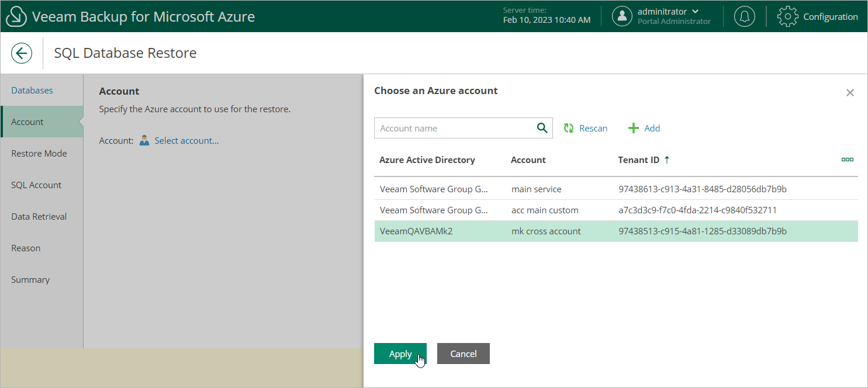Screen dimensions: 868x388
Task: Click the search magnifier icon
Action: click(542, 128)
